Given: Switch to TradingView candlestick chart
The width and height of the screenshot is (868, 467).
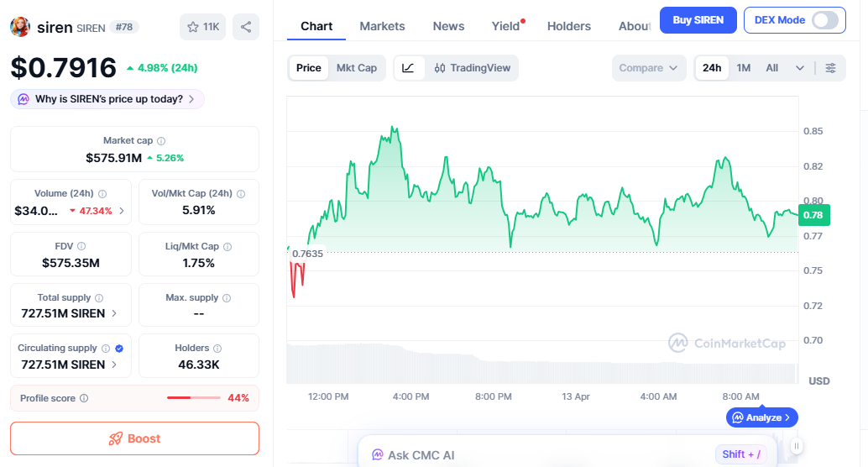Looking at the screenshot, I should click(x=473, y=68).
